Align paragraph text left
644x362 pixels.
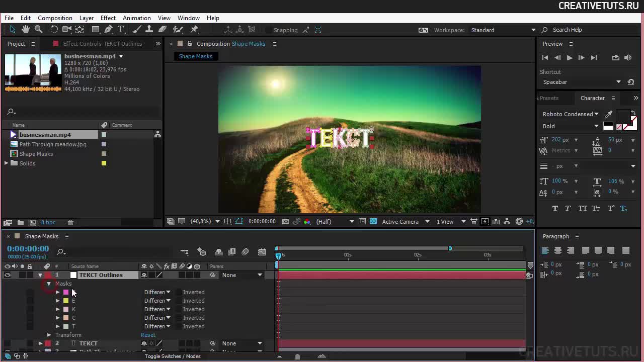[545, 250]
